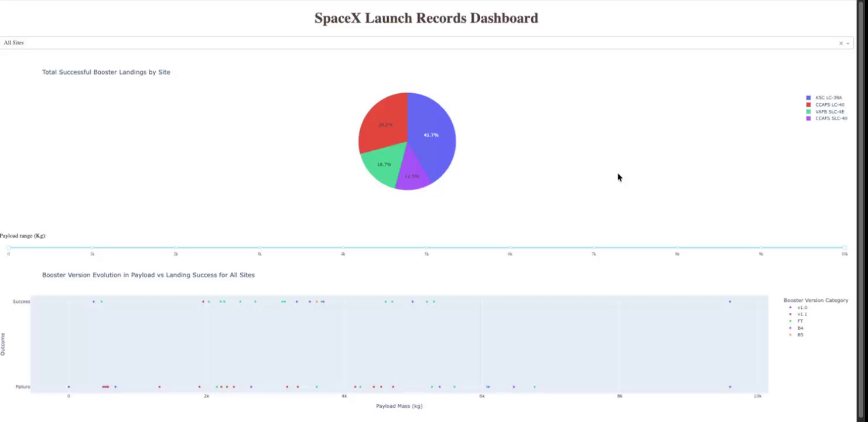Click the Outcome axis label
Image resolution: width=868 pixels, height=422 pixels.
[x=3, y=344]
